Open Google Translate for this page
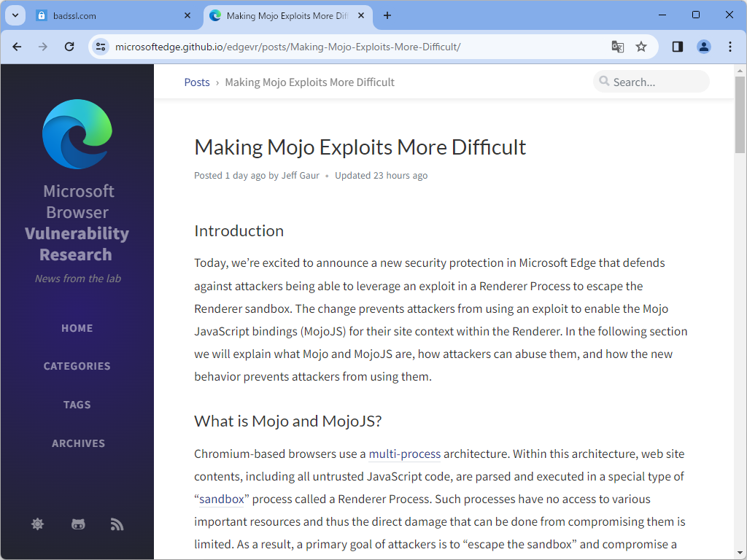The image size is (747, 560). tap(617, 46)
